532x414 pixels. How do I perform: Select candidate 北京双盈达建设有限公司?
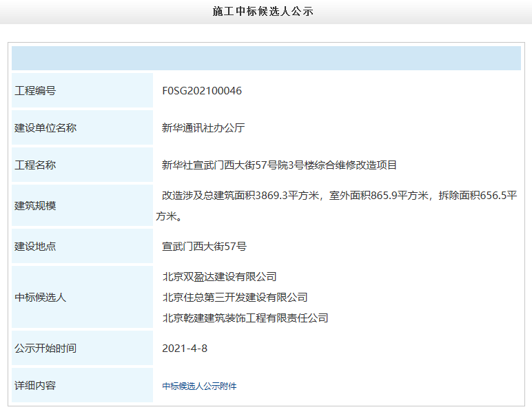(220, 277)
